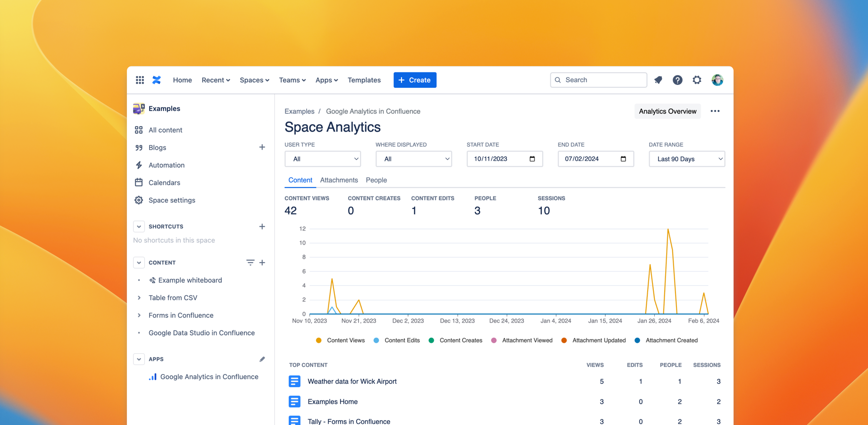Click the Analytics Overview button
The width and height of the screenshot is (868, 425).
(668, 111)
